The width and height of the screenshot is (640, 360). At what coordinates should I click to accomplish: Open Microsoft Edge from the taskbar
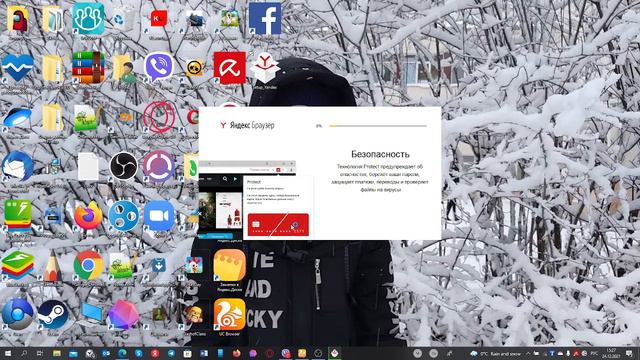click(122, 353)
